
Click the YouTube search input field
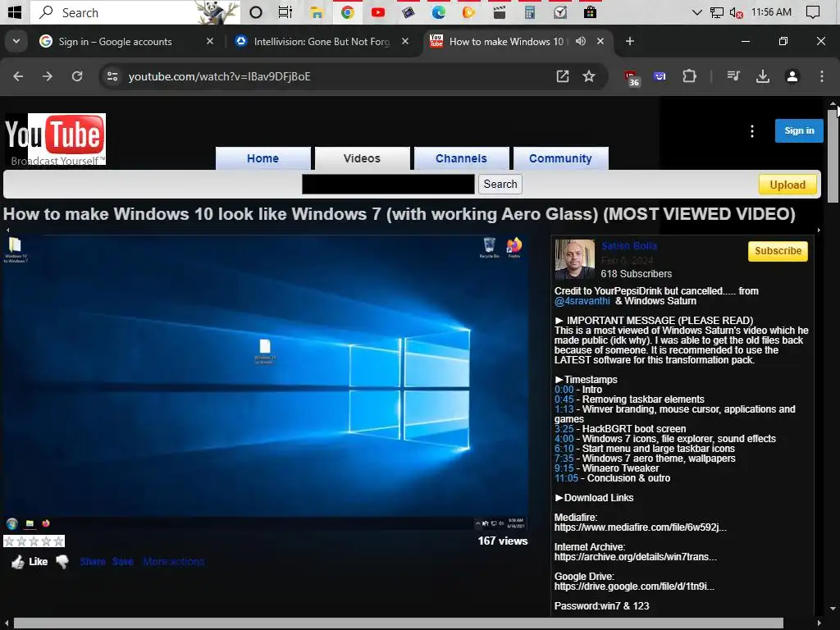pyautogui.click(x=388, y=185)
